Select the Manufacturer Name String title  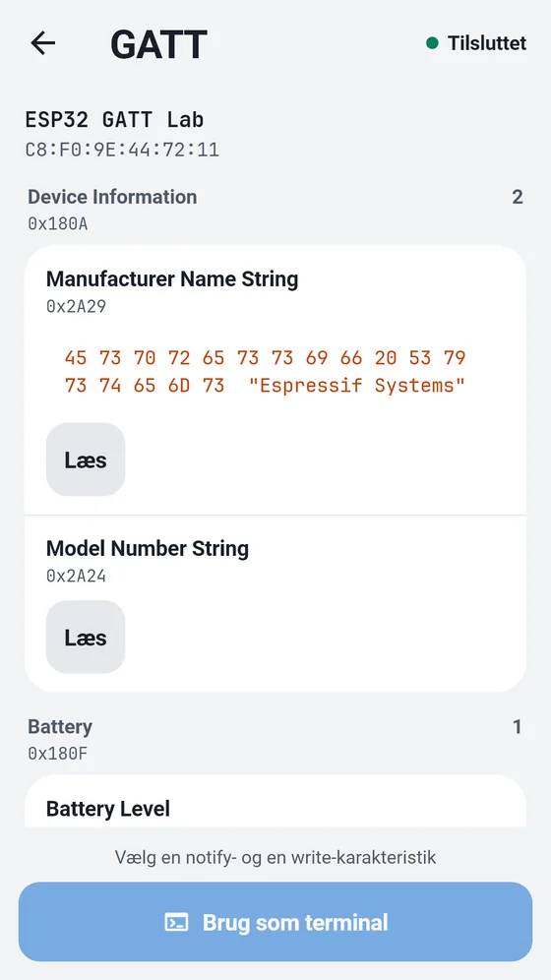(x=172, y=278)
